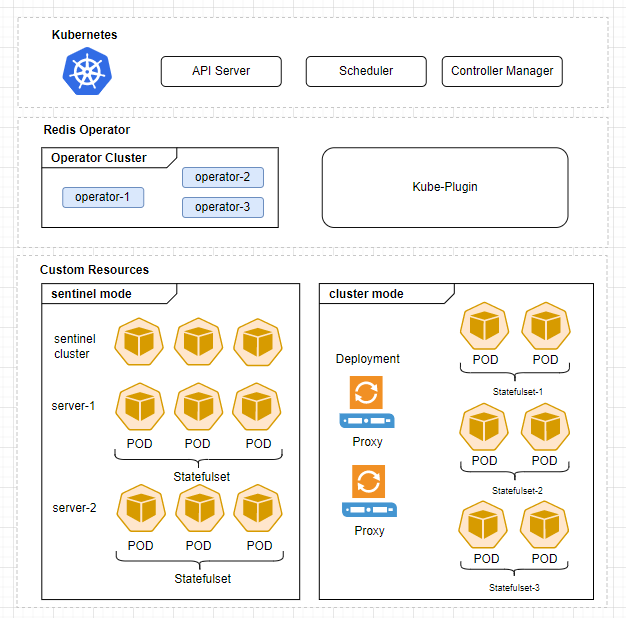Select curly brace above Statefulset-2 label
This screenshot has width=626, height=618.
(515, 471)
